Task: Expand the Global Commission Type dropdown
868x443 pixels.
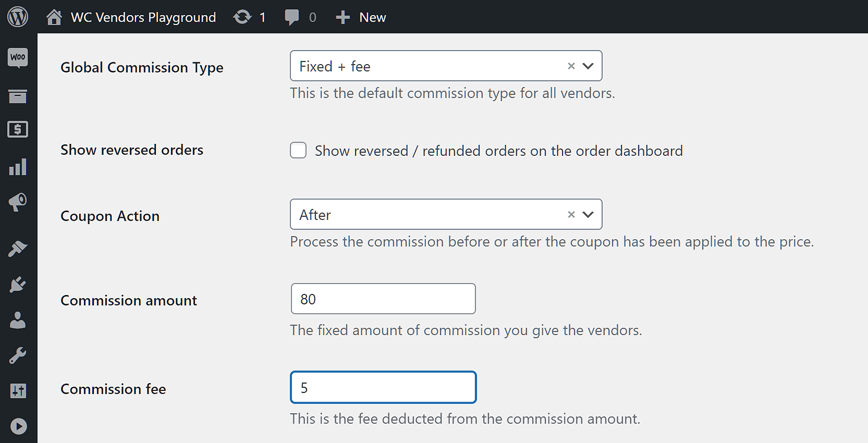Action: point(588,66)
